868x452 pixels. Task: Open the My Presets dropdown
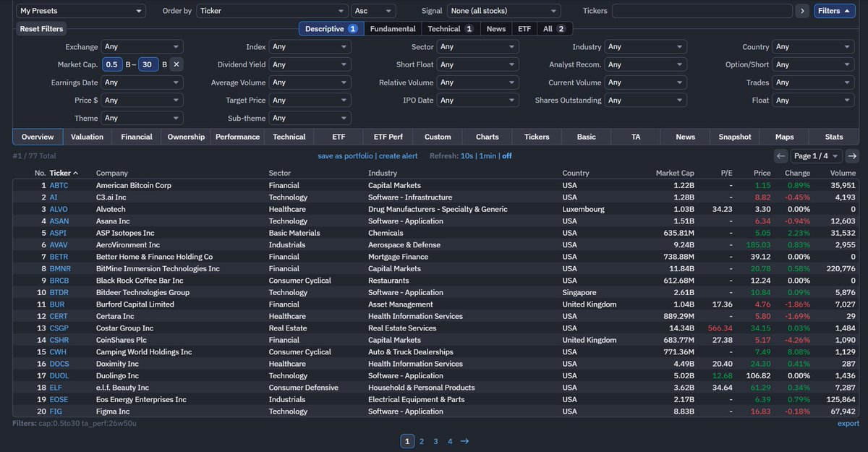click(x=80, y=11)
